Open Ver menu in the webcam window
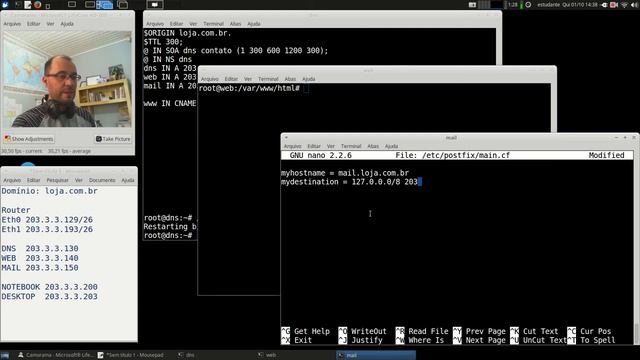 tap(50, 24)
